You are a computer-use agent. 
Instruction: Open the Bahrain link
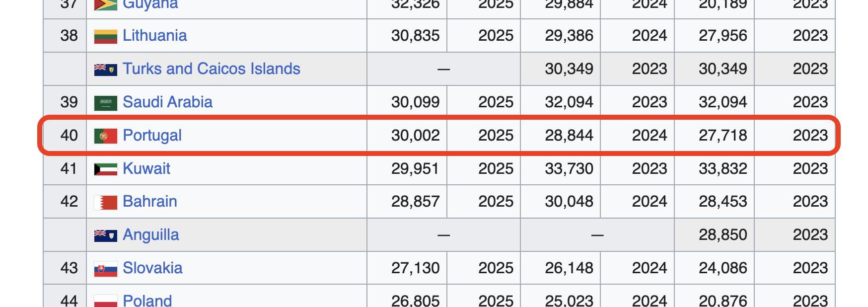[x=149, y=201]
